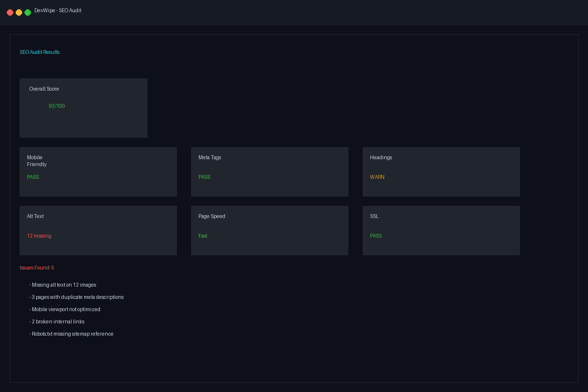Viewport: 588px width, 392px height.
Task: Open the Page Speed card
Action: (269, 230)
